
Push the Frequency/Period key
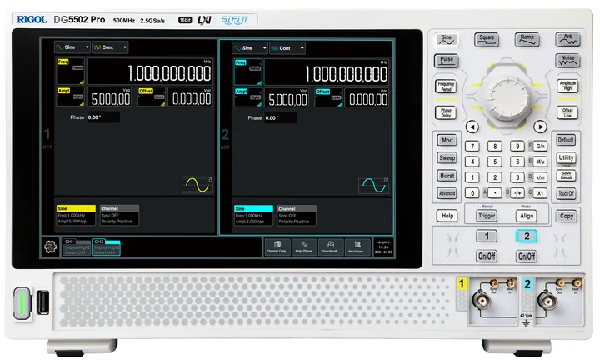[446, 87]
